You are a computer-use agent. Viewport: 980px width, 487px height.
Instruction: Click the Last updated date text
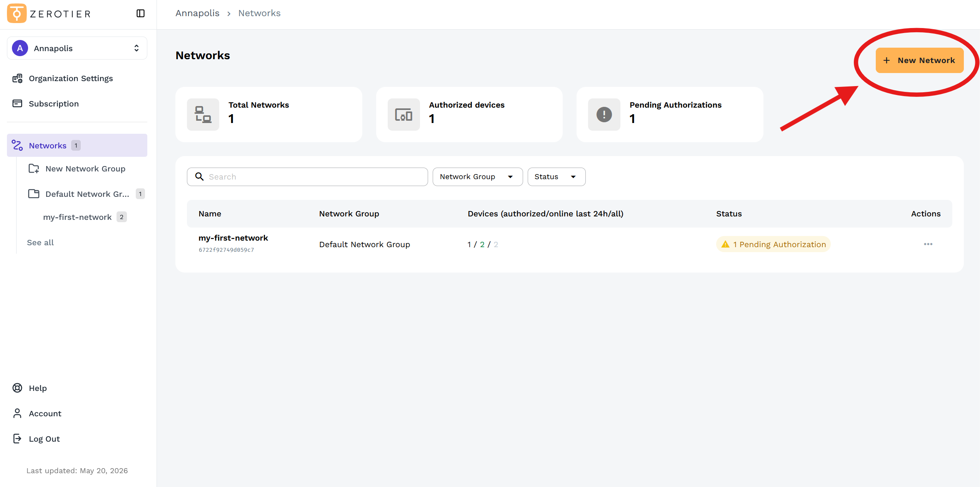pyautogui.click(x=77, y=470)
